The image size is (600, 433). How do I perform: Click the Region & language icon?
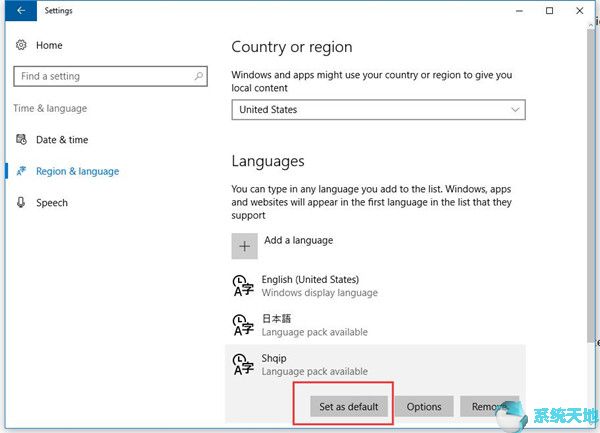click(x=21, y=171)
